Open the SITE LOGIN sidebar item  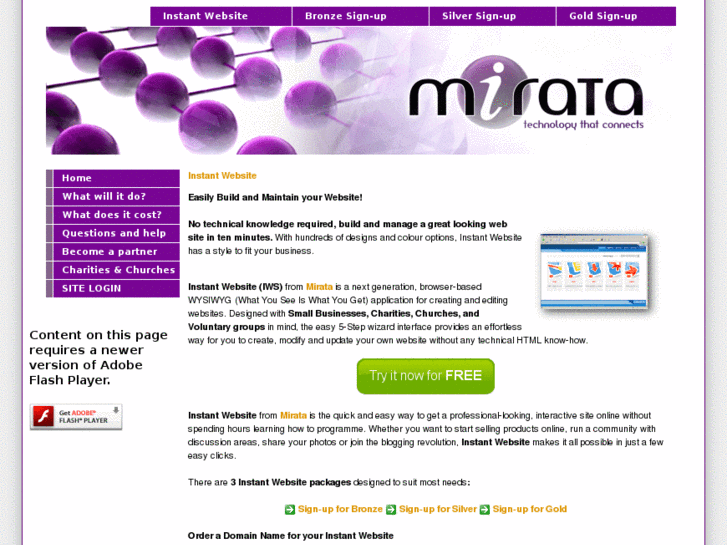[113, 289]
